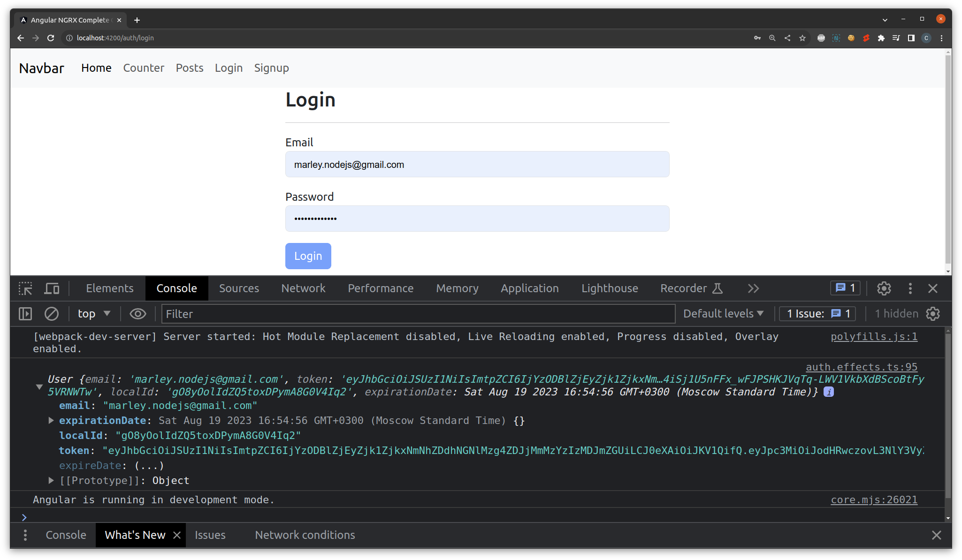Click the Login button
The height and width of the screenshot is (560, 962).
click(x=308, y=256)
